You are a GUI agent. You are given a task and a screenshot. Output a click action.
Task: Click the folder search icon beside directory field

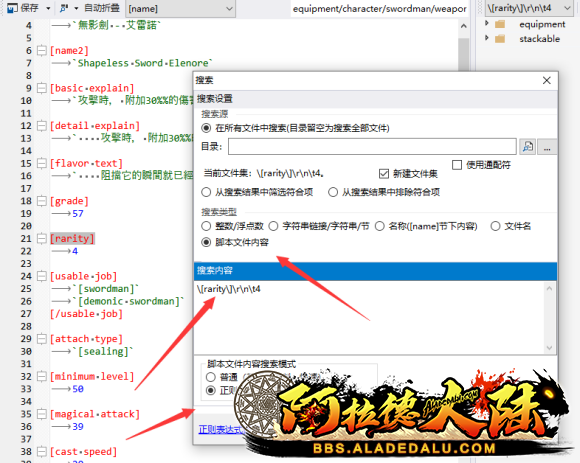coord(527,147)
